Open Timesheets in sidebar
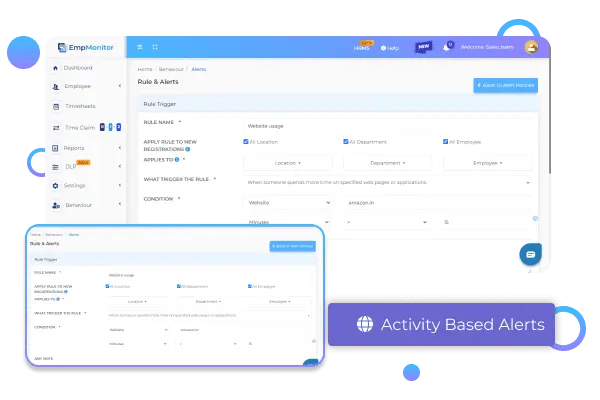The width and height of the screenshot is (600, 400). coord(80,106)
